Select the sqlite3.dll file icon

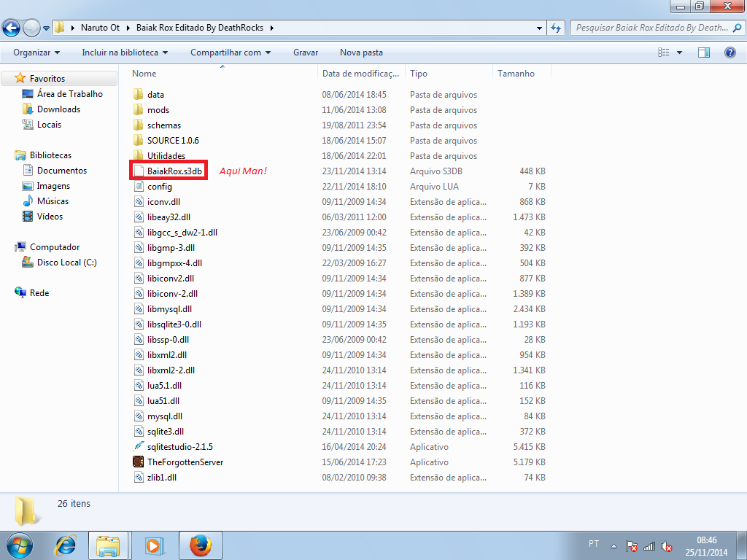138,432
